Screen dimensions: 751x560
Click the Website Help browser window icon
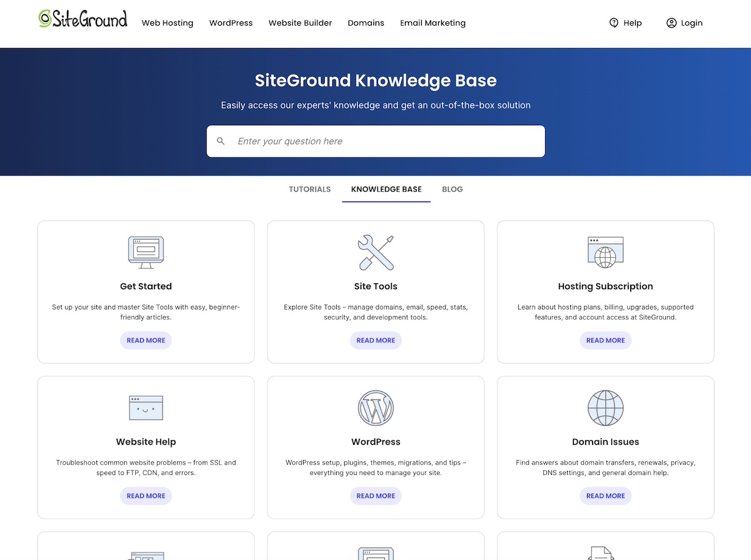point(146,408)
